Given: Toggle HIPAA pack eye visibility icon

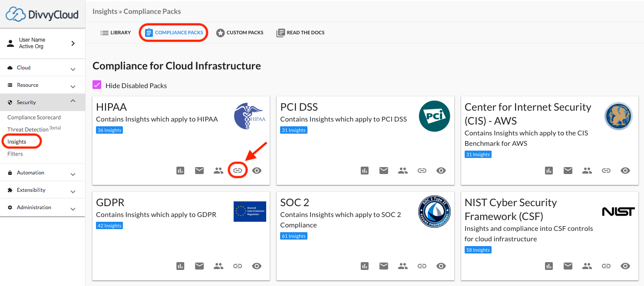Looking at the screenshot, I should tap(257, 171).
